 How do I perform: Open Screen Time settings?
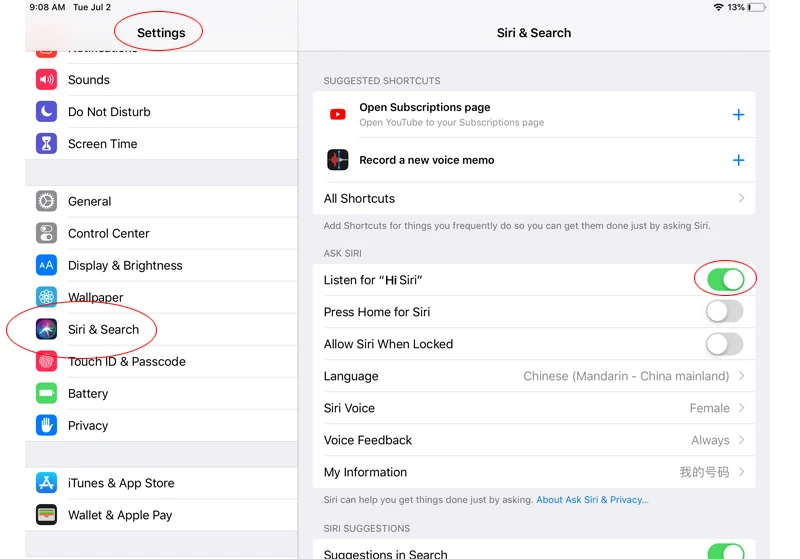click(x=161, y=143)
